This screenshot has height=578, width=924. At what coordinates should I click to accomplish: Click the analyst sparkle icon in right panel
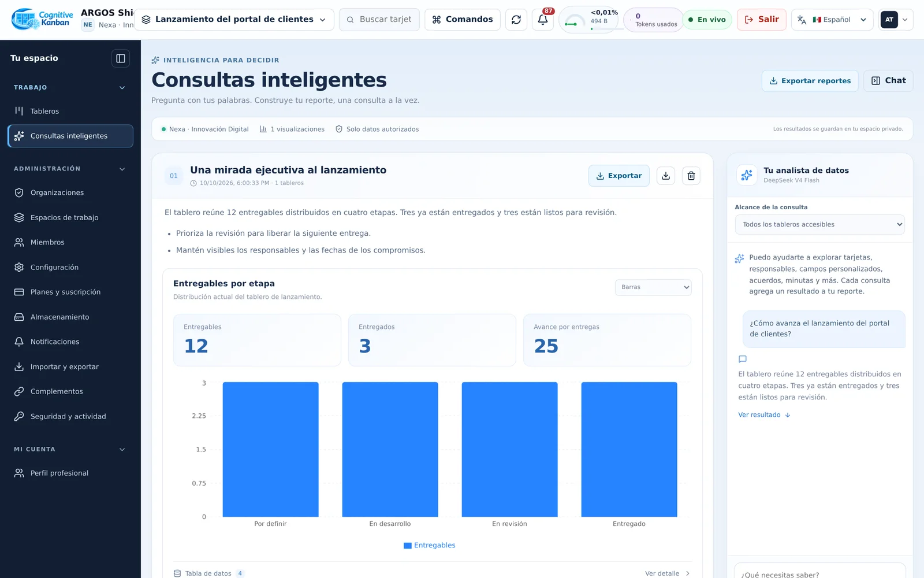point(747,175)
